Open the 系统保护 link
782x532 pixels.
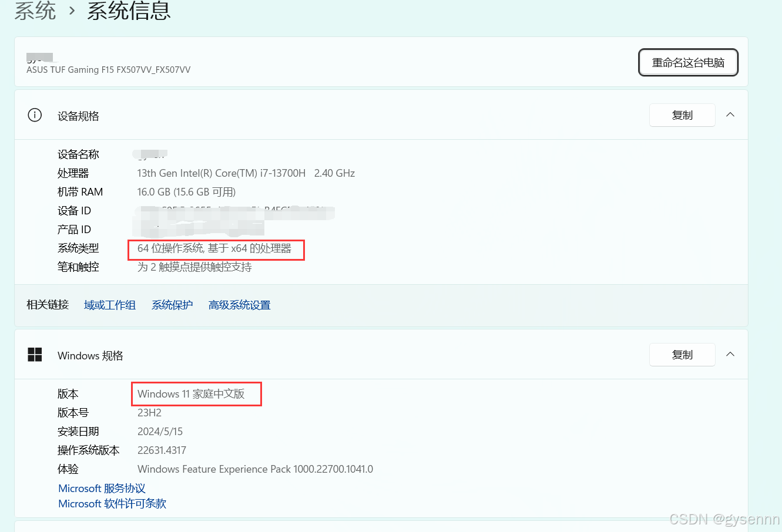(x=172, y=305)
